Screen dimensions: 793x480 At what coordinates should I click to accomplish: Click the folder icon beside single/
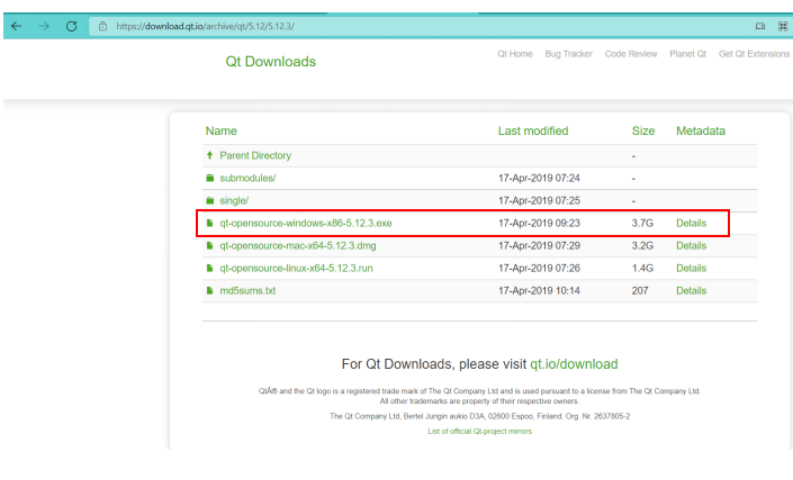(x=210, y=200)
